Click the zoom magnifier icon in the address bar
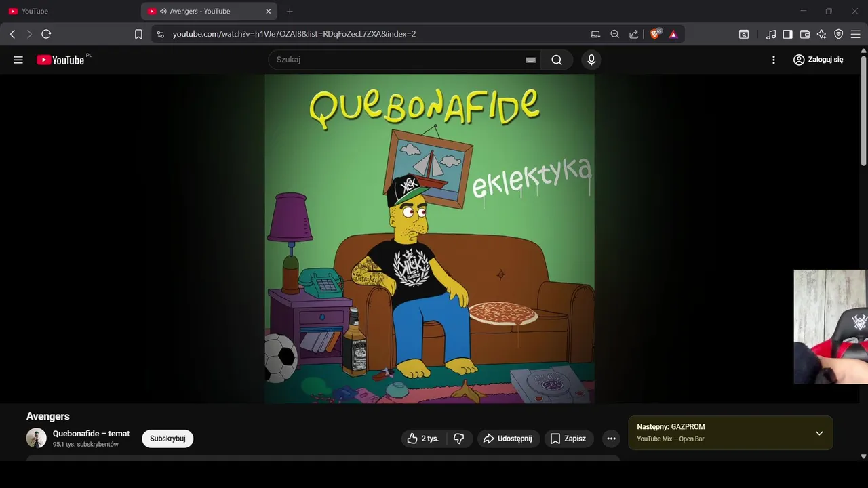 tap(614, 34)
